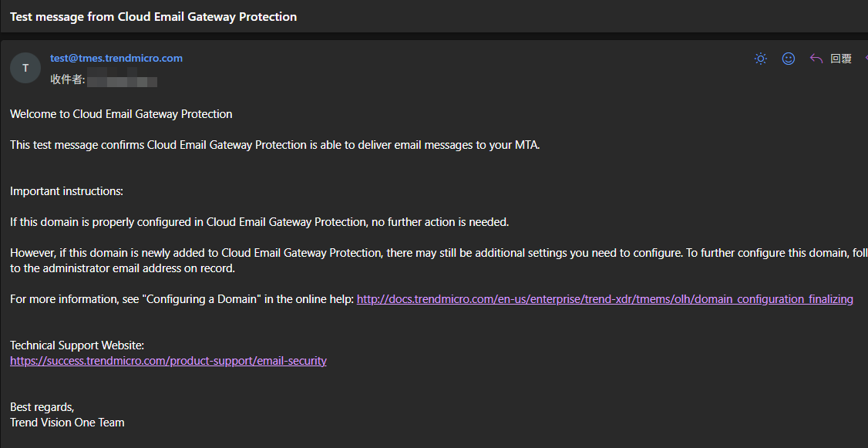Screen dimensions: 868x448
Task: Open the sender's round "T" avatar
Action: (25, 68)
